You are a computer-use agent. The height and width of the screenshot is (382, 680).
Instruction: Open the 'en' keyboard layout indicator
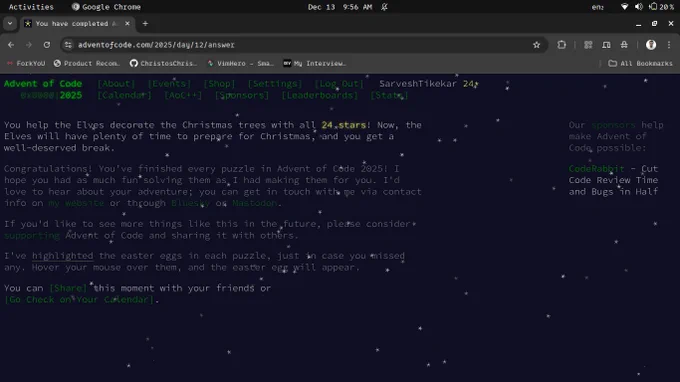[x=598, y=7]
